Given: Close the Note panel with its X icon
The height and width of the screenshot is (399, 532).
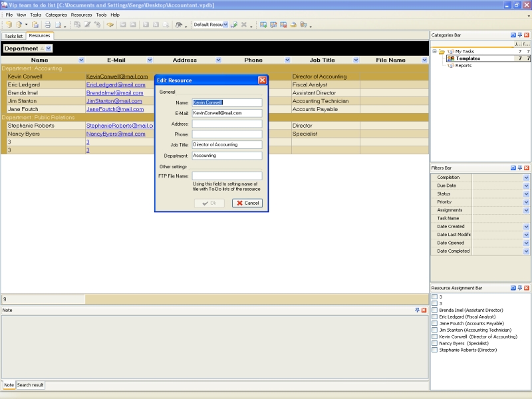Looking at the screenshot, I should tap(424, 310).
